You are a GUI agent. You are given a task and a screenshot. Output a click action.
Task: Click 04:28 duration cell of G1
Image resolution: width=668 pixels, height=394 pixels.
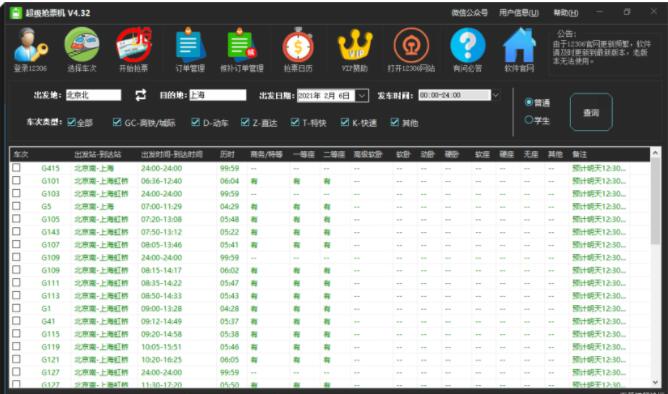point(229,309)
